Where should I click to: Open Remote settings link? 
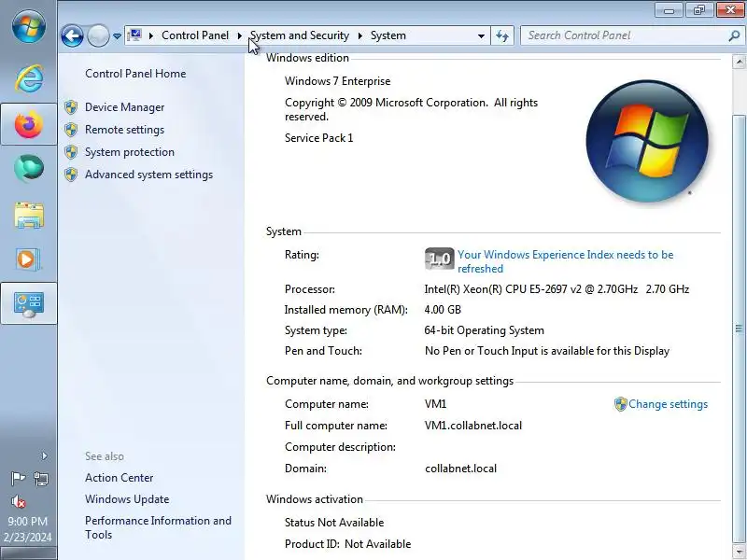click(x=124, y=130)
